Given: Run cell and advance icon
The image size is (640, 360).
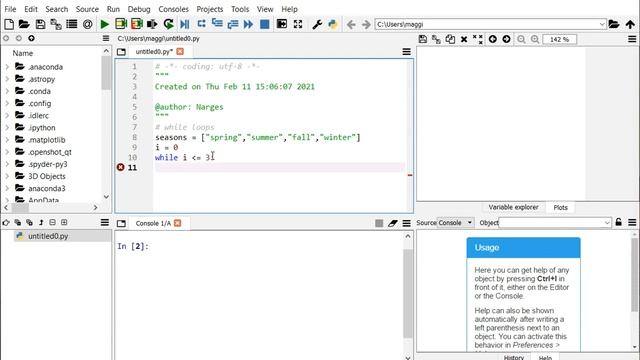Looking at the screenshot, I should 137,24.
